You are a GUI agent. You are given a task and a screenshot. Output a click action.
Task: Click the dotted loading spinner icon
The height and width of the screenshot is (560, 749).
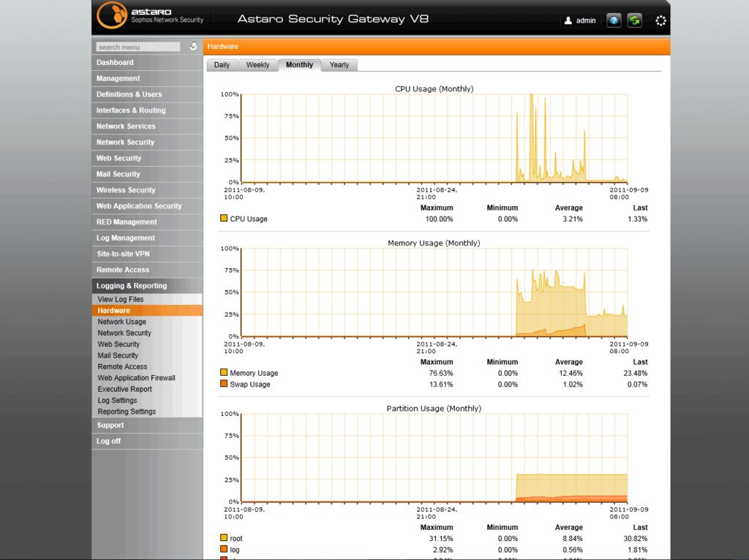(x=660, y=21)
